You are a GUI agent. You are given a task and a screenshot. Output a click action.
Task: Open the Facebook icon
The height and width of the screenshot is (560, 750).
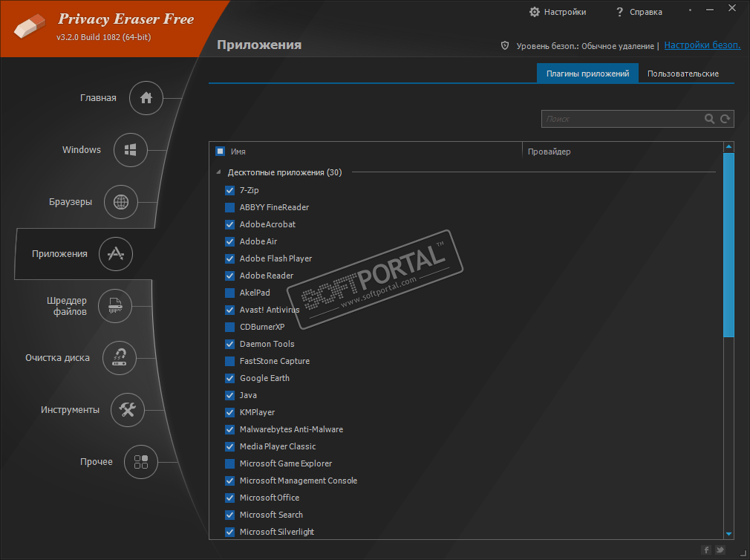pos(706,550)
